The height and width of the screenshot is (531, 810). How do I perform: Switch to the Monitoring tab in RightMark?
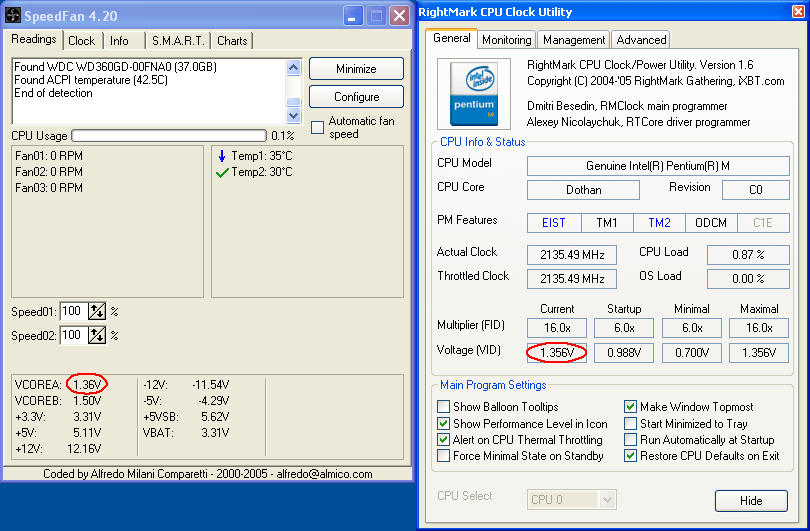pos(506,40)
